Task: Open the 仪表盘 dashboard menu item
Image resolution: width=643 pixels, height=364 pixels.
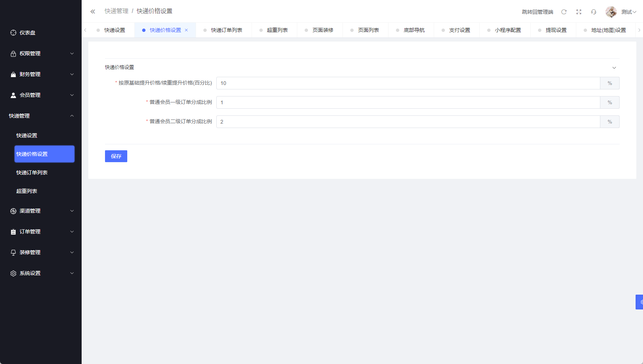Action: coord(27,33)
